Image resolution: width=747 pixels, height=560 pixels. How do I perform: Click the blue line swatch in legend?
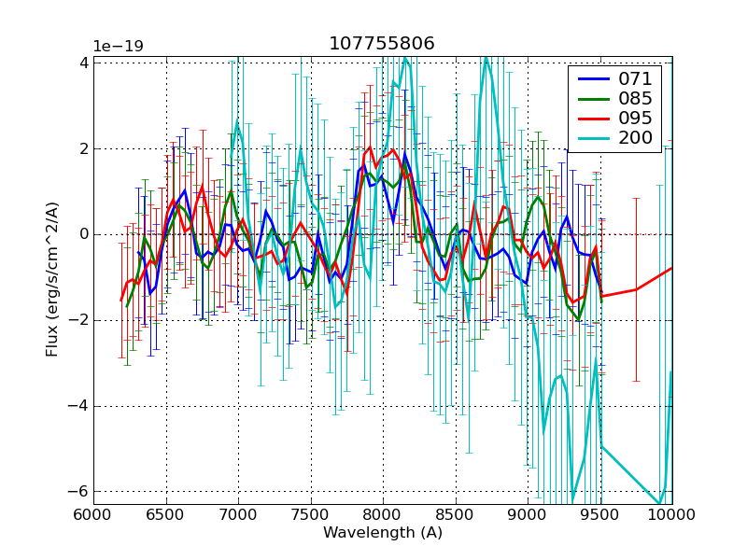[593, 78]
